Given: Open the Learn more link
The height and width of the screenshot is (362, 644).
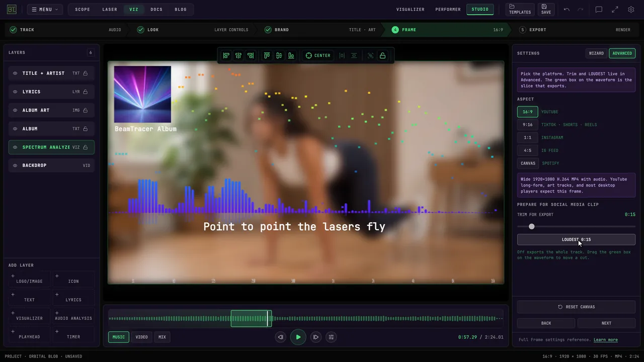Looking at the screenshot, I should tap(605, 340).
